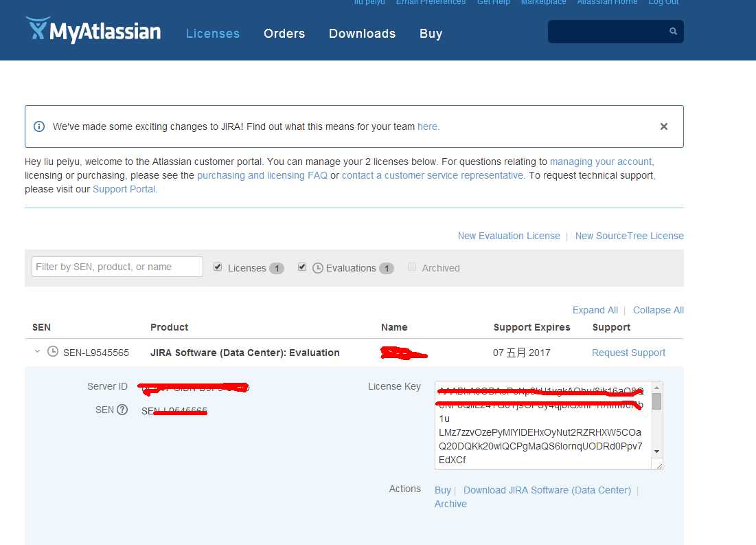The height and width of the screenshot is (545, 756).
Task: Open the Orders tab
Action: coord(284,34)
